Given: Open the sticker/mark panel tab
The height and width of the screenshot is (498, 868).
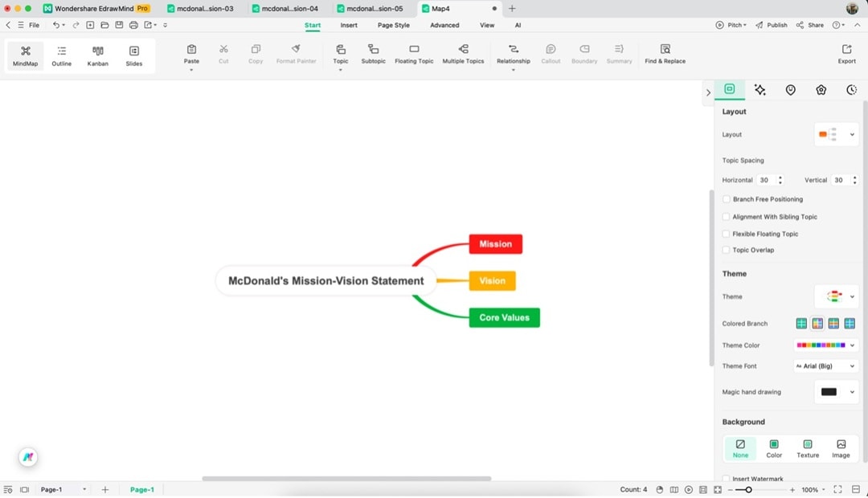Looking at the screenshot, I should pyautogui.click(x=791, y=90).
